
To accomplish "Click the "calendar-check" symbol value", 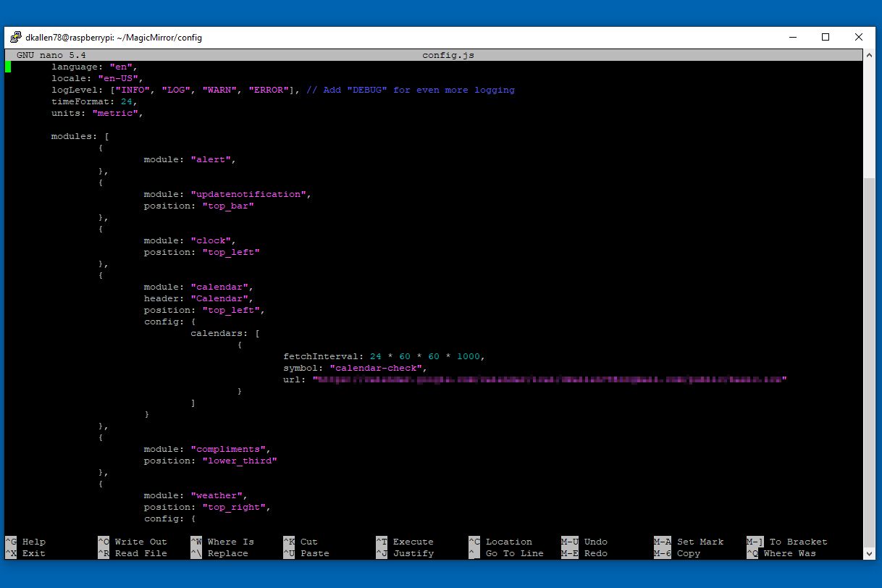I will [375, 368].
